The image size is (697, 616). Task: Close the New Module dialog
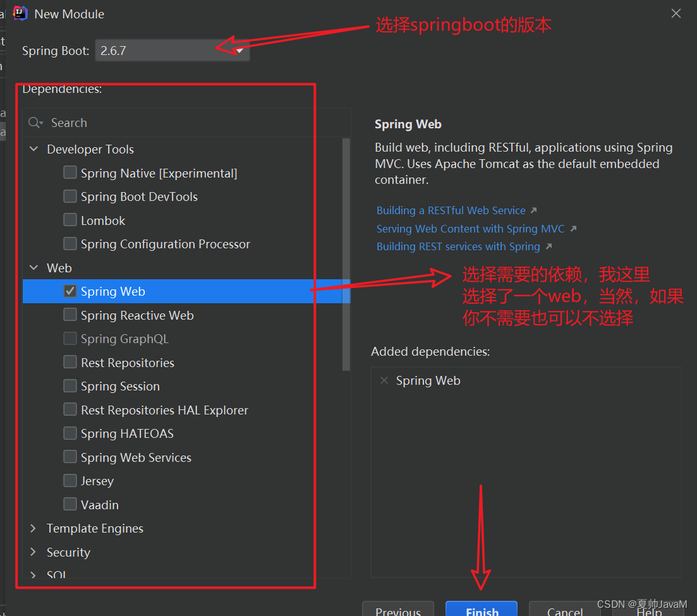click(x=676, y=14)
